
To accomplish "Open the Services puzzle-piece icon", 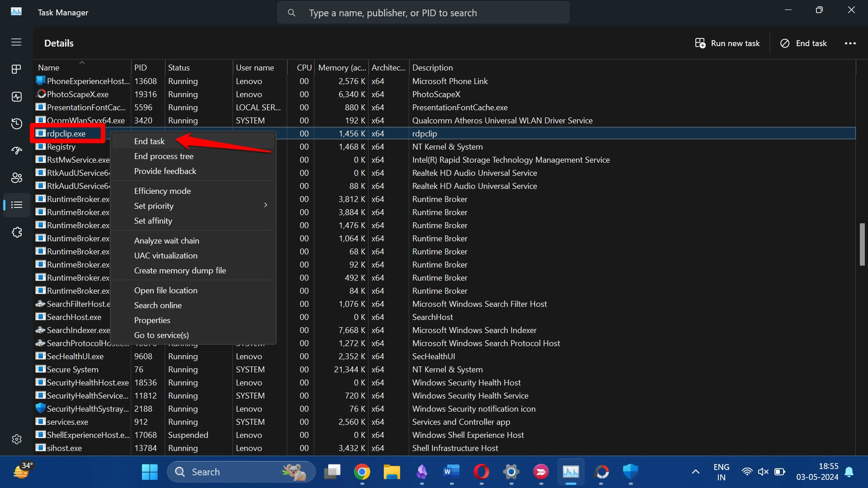I will point(16,232).
